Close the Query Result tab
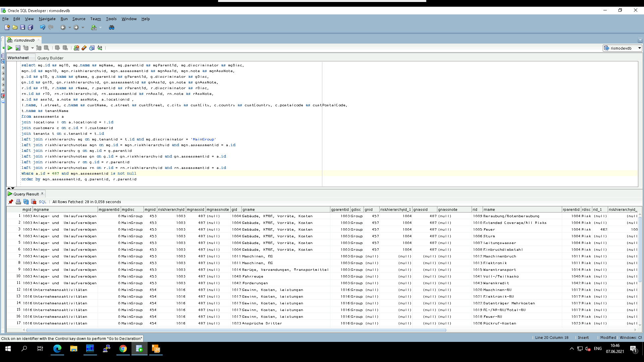This screenshot has height=362, width=644. point(42,194)
